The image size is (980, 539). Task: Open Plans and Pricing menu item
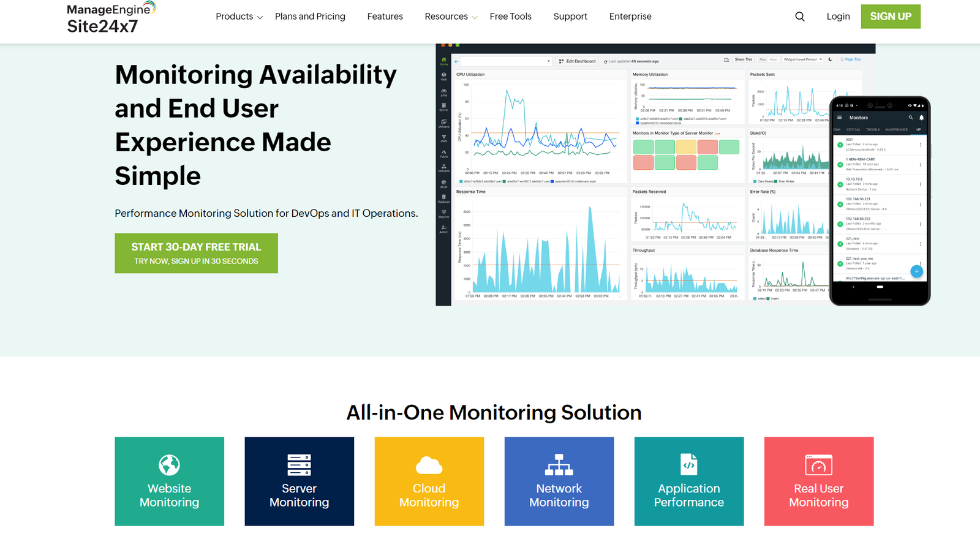pyautogui.click(x=310, y=17)
